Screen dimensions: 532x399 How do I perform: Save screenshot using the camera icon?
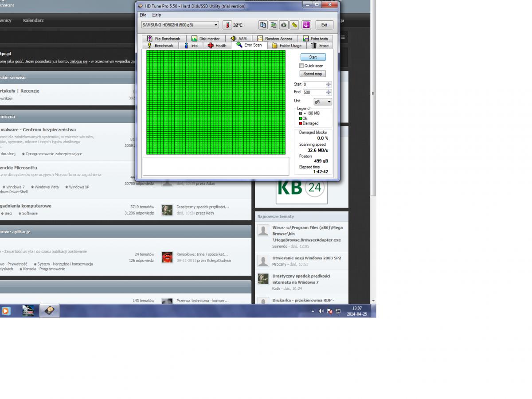tap(284, 25)
